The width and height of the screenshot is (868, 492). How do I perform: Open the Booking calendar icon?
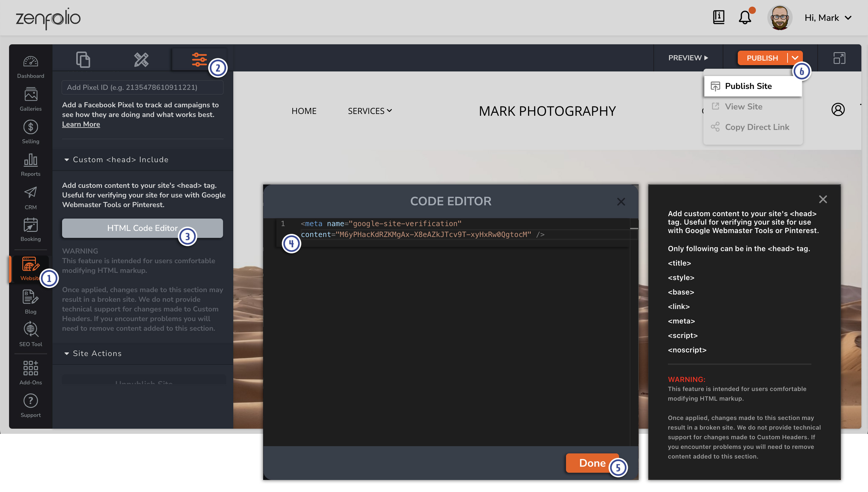coord(30,229)
